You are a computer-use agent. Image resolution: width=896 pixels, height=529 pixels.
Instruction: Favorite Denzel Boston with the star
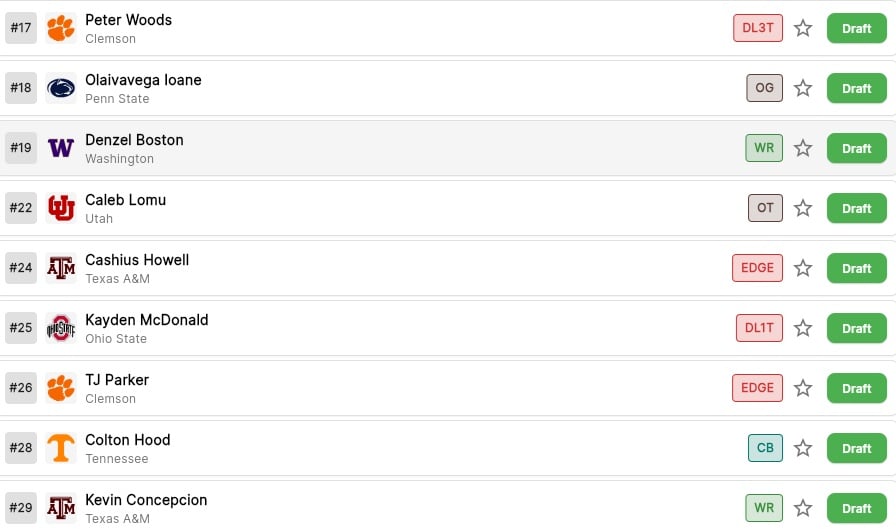(803, 148)
